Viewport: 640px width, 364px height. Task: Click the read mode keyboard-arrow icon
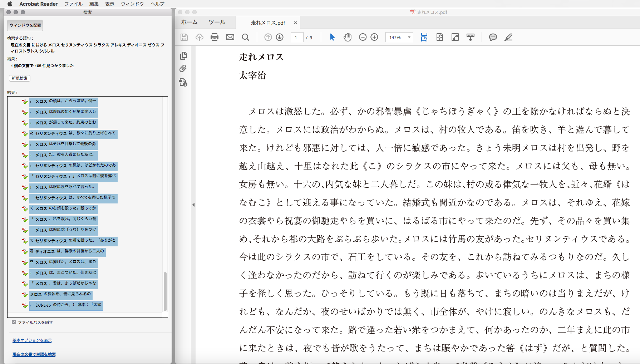point(471,37)
